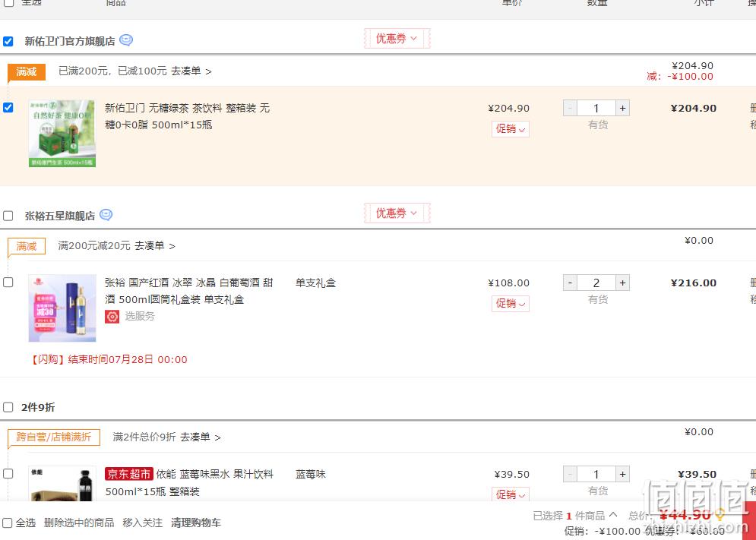Screen dimensions: 756x540
Task: Click the 跨自营/店铺满折 tag
Action: pyautogui.click(x=53, y=437)
